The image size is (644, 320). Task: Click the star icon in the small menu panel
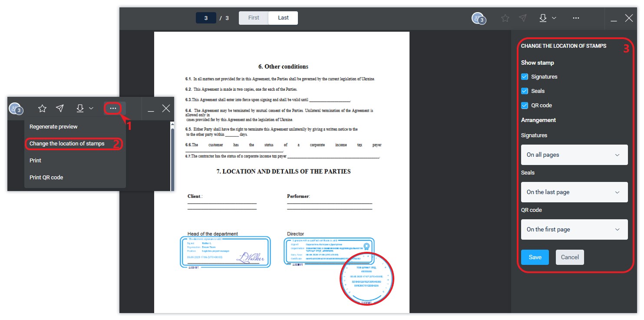[x=42, y=109]
